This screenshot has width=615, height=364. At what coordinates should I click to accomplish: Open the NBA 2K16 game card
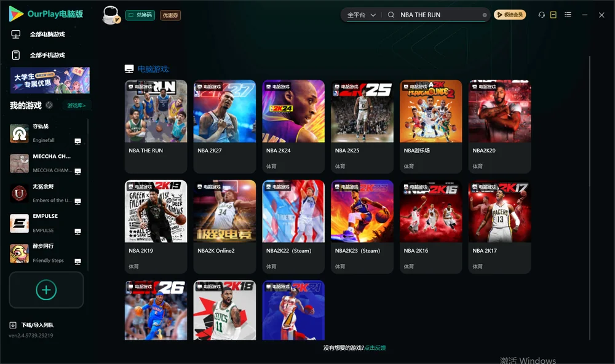(x=430, y=227)
